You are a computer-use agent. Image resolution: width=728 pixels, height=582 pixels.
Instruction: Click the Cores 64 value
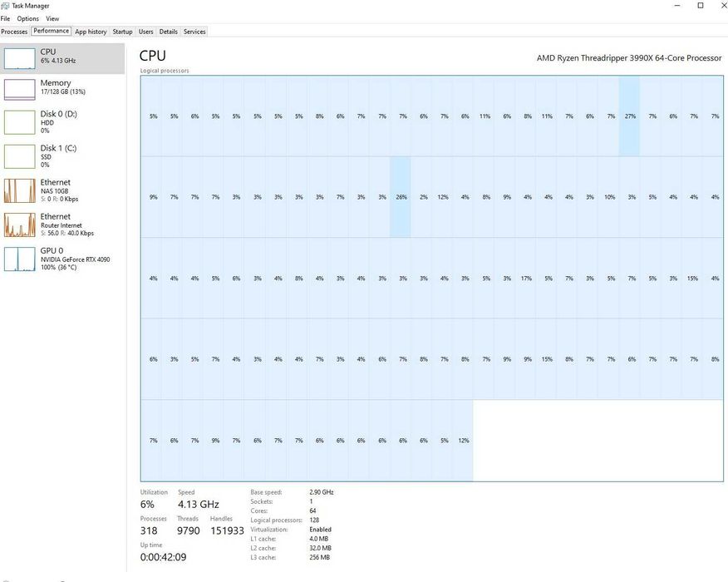312,510
